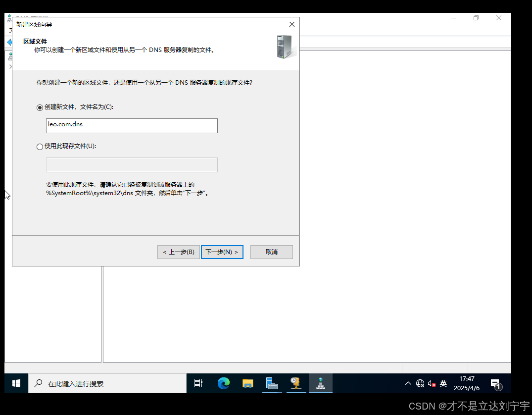The image size is (532, 415).
Task: Click the 下一步(N) button
Action: coord(222,252)
